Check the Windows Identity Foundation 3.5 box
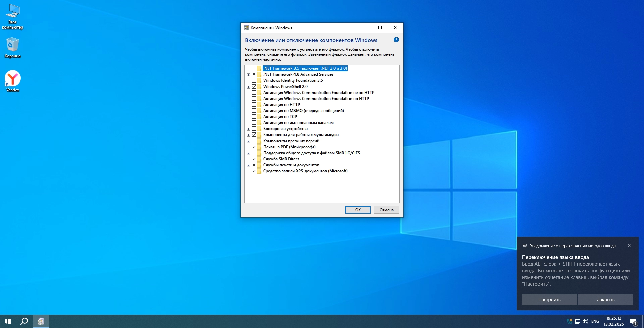 254,80
